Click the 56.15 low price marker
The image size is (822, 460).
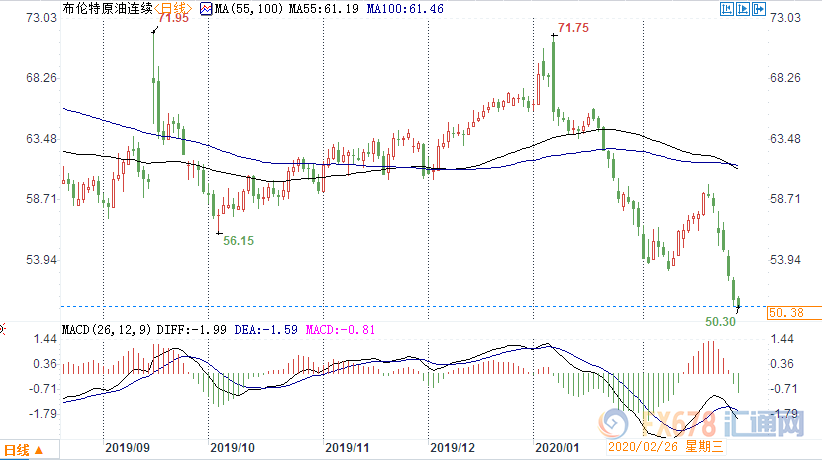click(237, 241)
